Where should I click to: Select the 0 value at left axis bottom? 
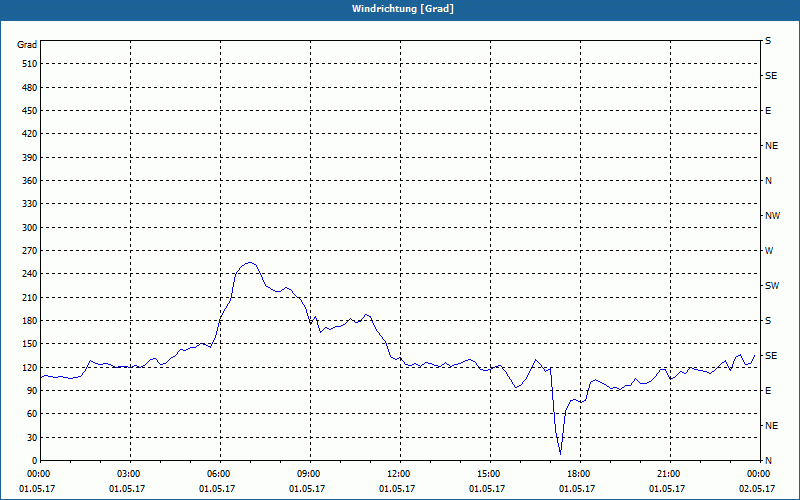click(x=35, y=460)
